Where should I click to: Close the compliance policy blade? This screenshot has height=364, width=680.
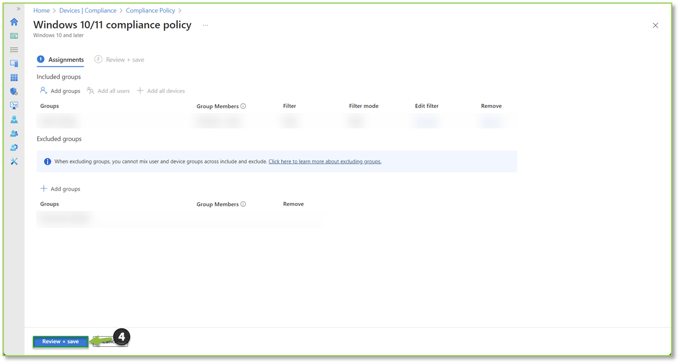(655, 26)
